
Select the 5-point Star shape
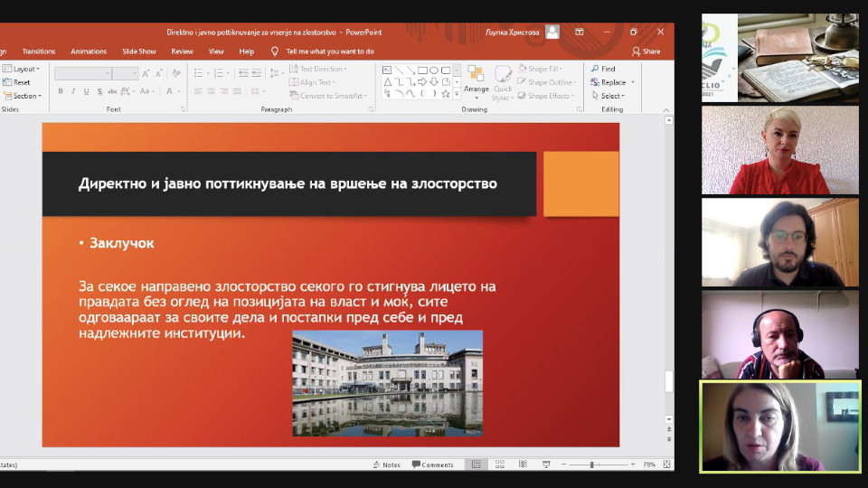[x=446, y=93]
